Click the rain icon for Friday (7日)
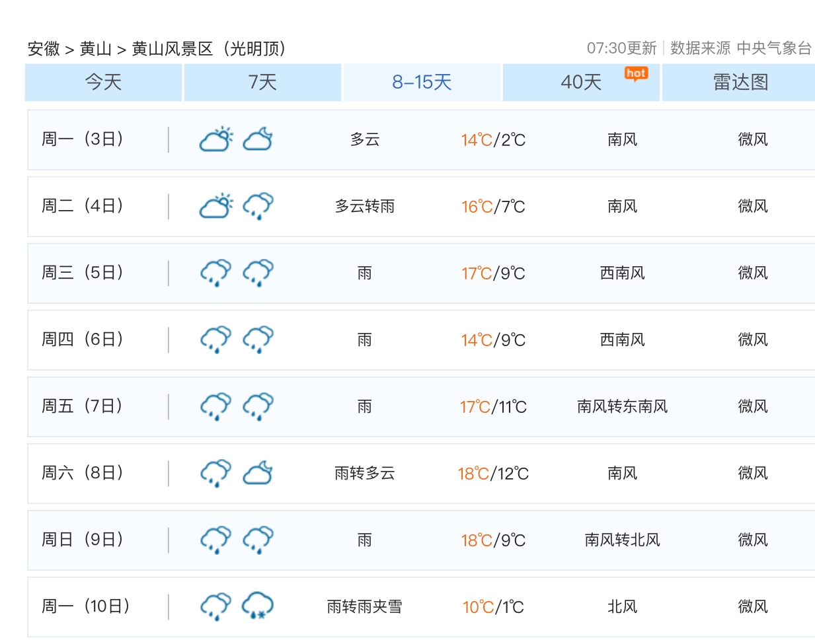The width and height of the screenshot is (815, 644). [214, 406]
